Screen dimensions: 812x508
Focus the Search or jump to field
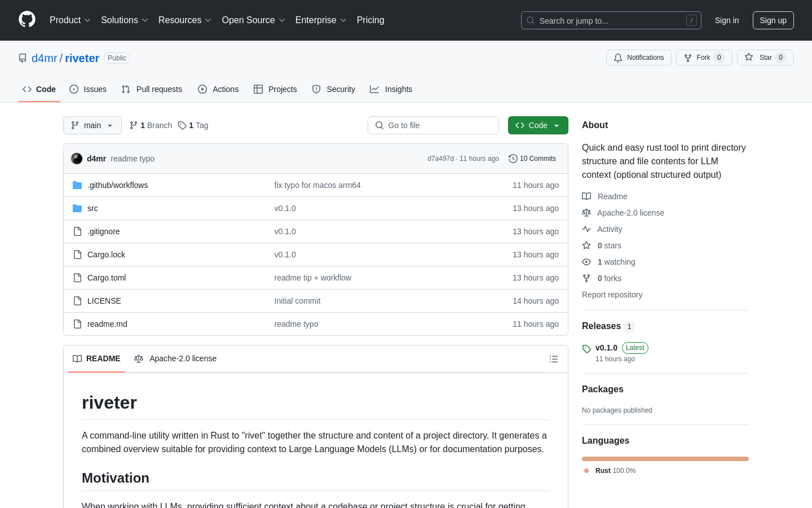(611, 20)
